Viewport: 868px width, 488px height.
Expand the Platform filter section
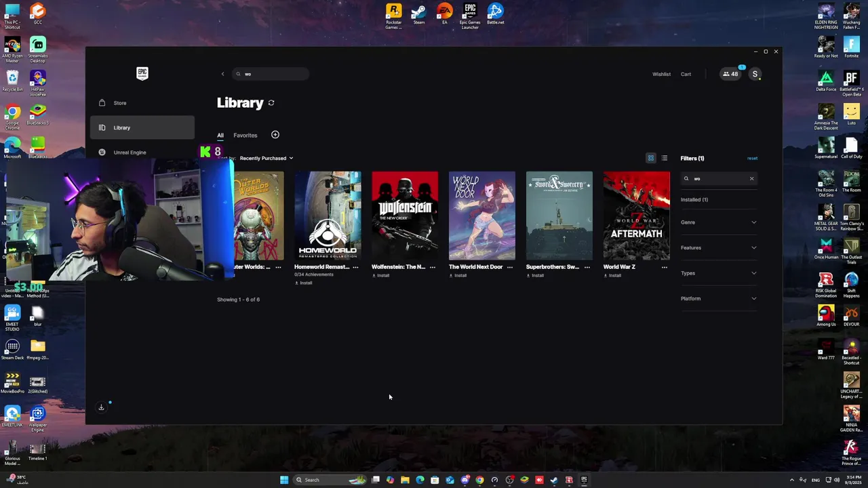pyautogui.click(x=719, y=299)
